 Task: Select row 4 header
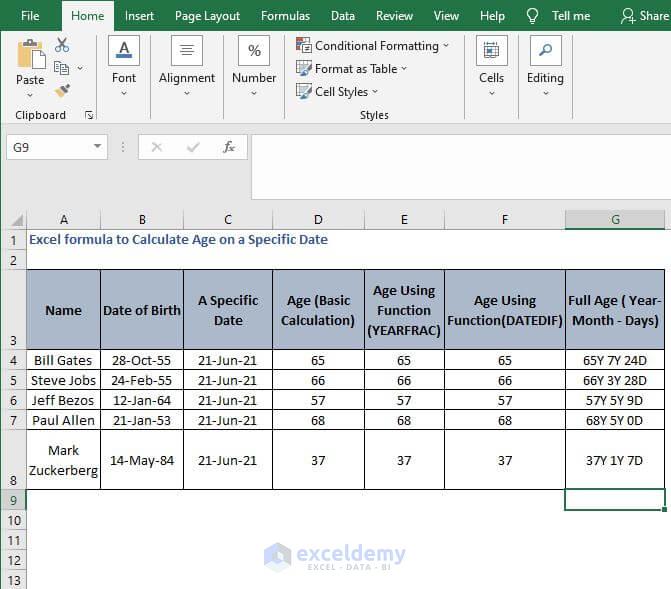[14, 360]
